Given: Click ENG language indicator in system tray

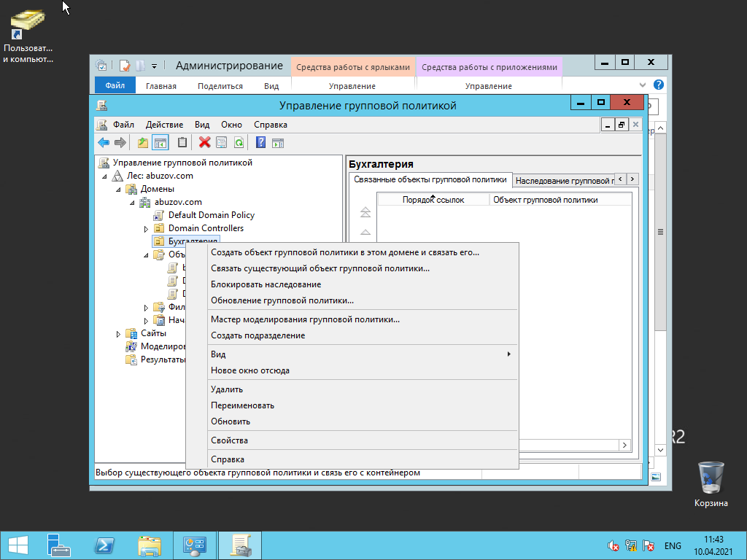Looking at the screenshot, I should coord(673,546).
